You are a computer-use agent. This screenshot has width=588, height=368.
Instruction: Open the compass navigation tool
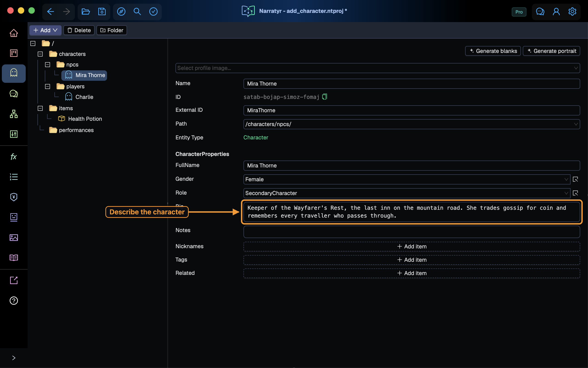click(121, 11)
